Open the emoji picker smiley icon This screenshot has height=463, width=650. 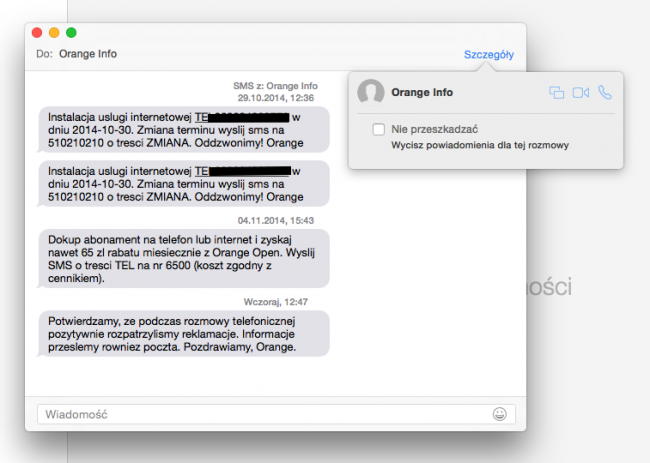[500, 414]
